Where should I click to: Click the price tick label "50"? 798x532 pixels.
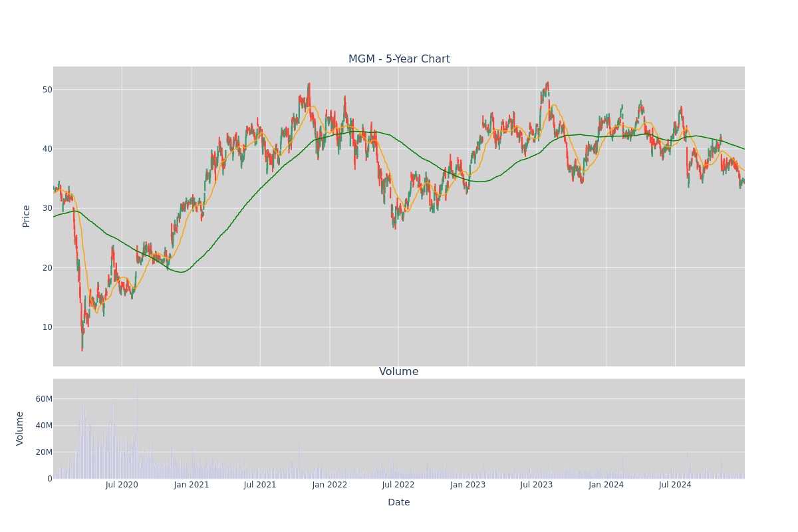point(47,90)
